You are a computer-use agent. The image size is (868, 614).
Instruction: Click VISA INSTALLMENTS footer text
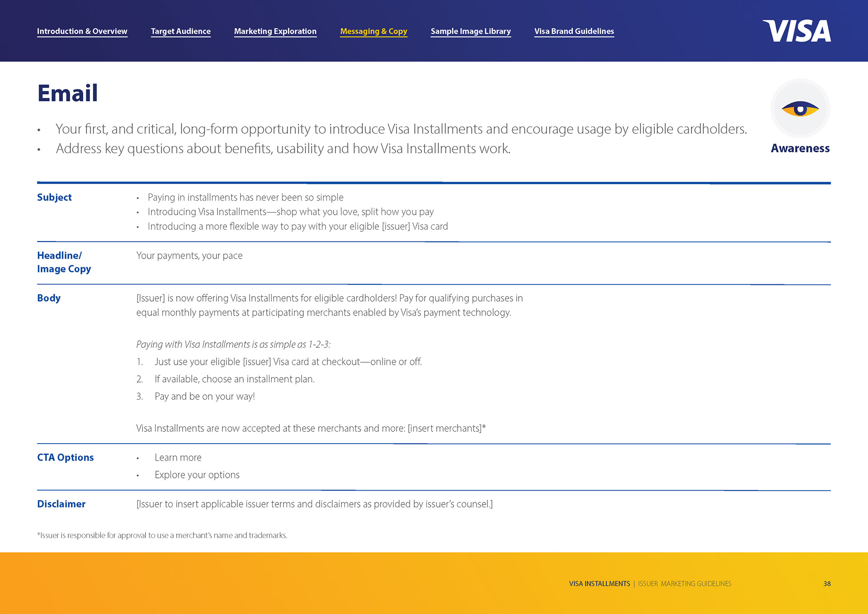click(x=599, y=584)
